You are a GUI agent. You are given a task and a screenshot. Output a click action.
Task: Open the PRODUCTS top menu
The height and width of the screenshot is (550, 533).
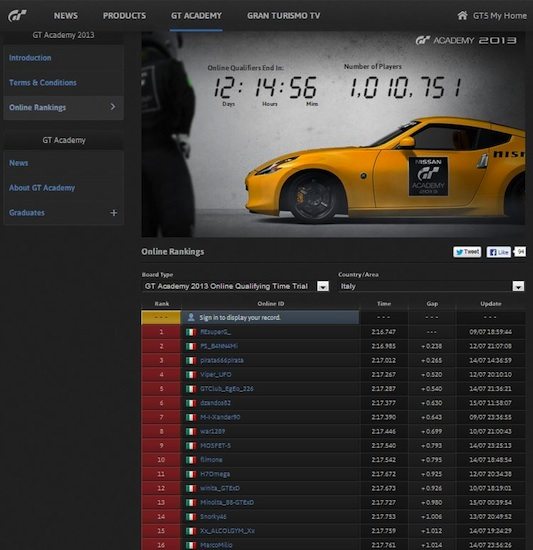(124, 16)
